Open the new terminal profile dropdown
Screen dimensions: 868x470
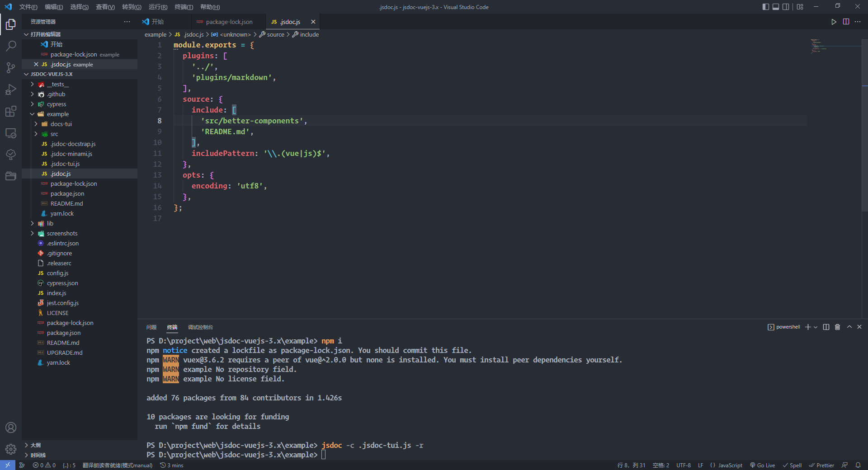[x=816, y=327]
